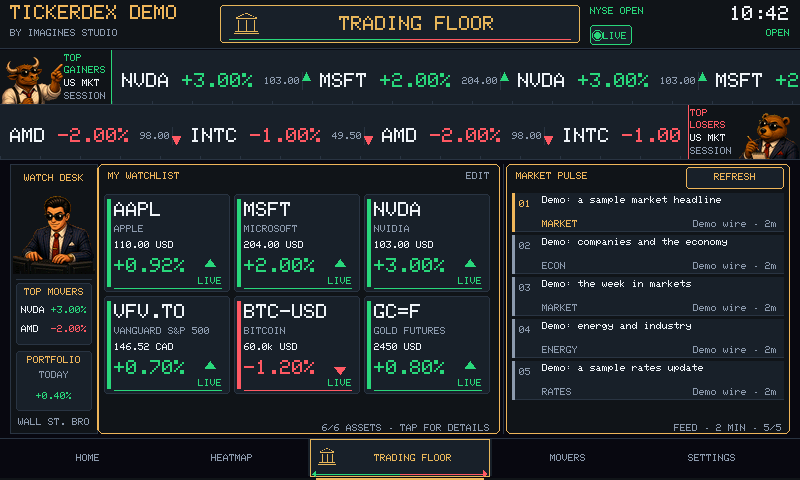800x480 pixels.
Task: Click the up arrow on VFV.TO card
Action: 210,366
